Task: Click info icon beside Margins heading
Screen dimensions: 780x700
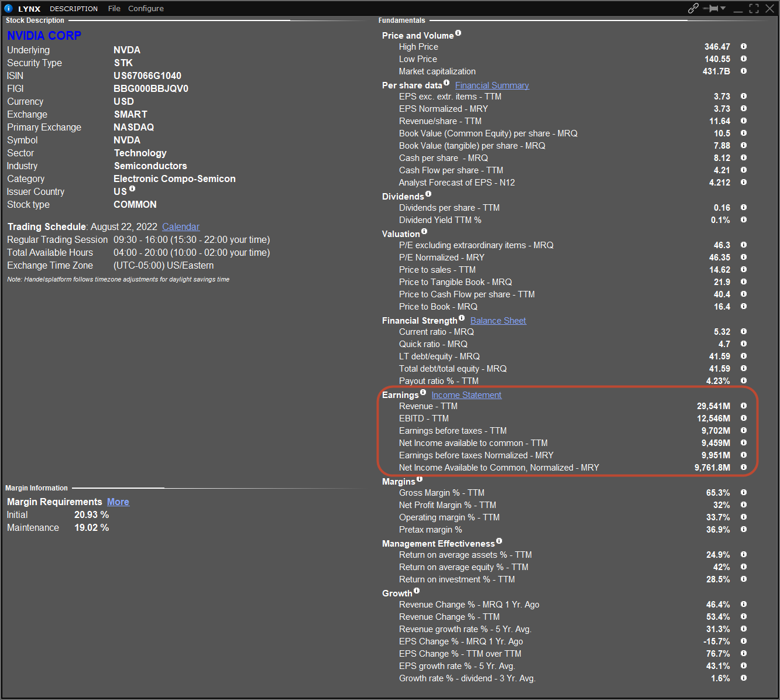Action: click(420, 479)
